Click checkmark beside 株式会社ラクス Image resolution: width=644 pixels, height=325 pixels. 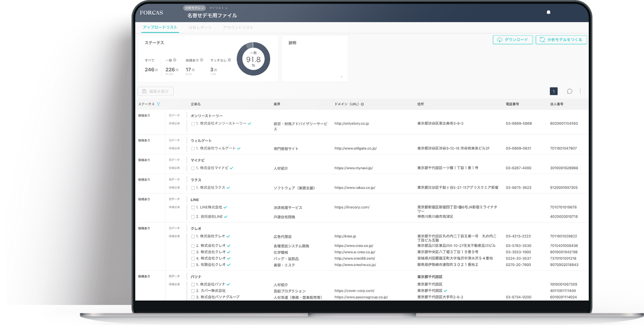point(228,187)
